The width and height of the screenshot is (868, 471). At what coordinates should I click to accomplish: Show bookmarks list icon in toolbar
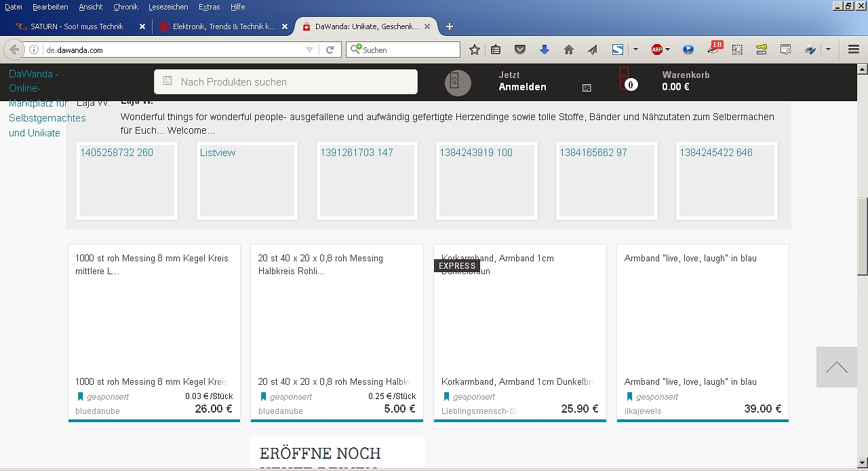(496, 50)
